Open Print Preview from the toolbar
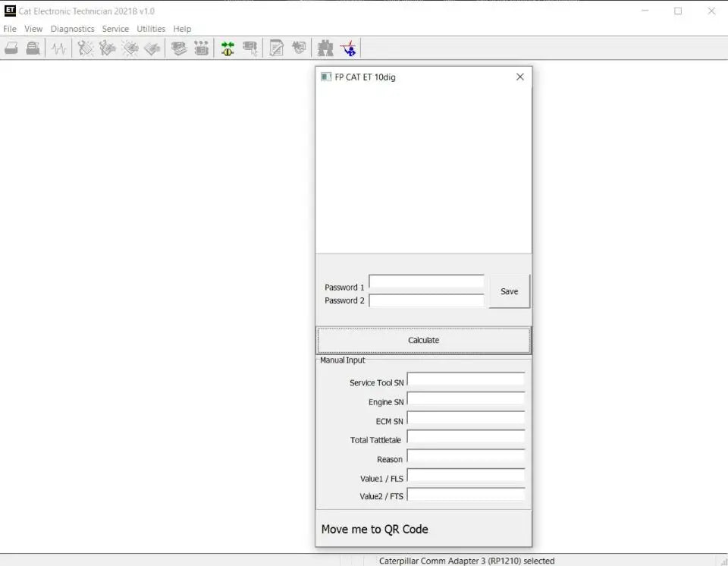Image resolution: width=728 pixels, height=566 pixels. click(x=33, y=47)
